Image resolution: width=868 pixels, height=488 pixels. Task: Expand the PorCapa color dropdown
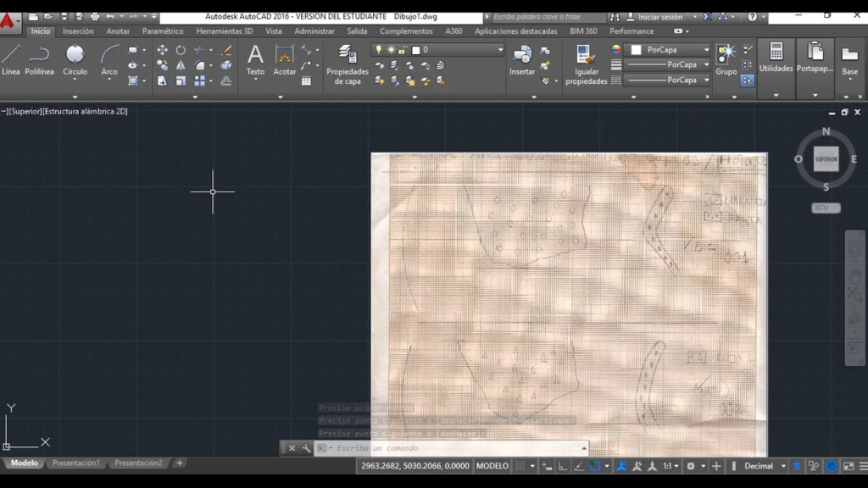706,50
